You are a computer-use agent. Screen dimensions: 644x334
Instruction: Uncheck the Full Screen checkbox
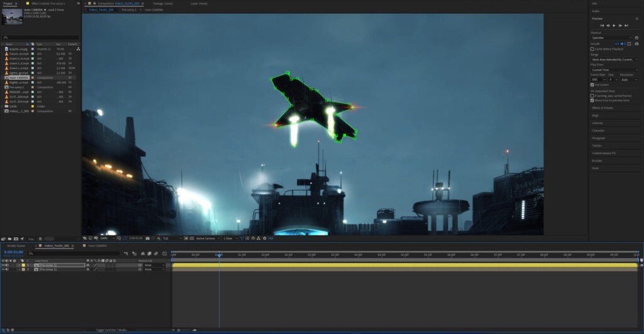592,85
